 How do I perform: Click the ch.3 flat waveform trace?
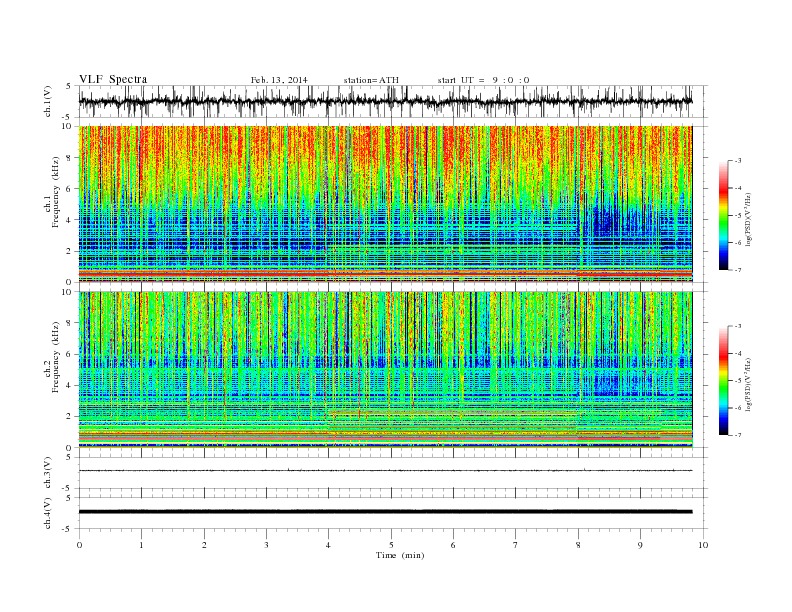tap(385, 471)
